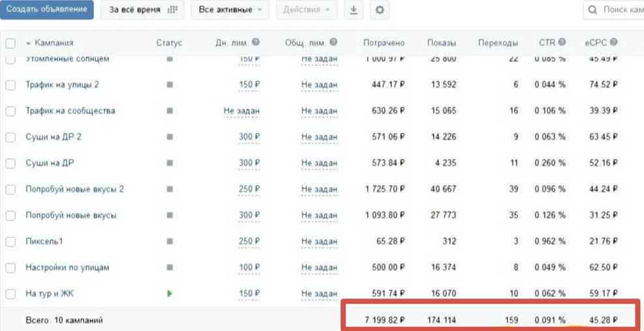
Task: Expand the Все активные filter dropdown
Action: [230, 10]
